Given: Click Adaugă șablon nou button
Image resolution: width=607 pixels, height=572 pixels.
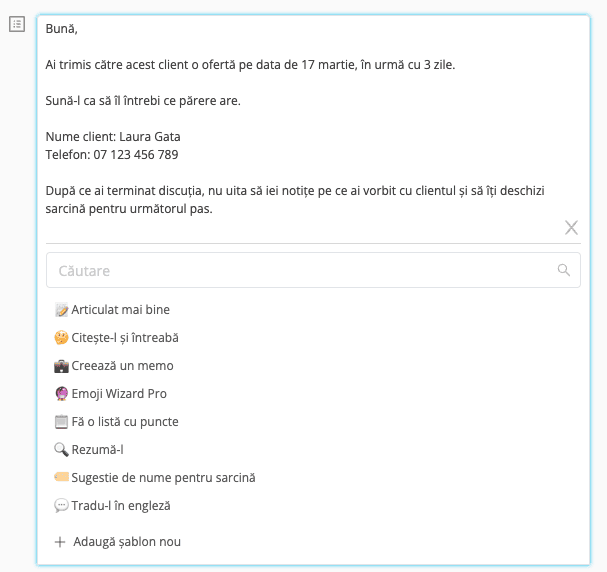Looking at the screenshot, I should click(118, 542).
